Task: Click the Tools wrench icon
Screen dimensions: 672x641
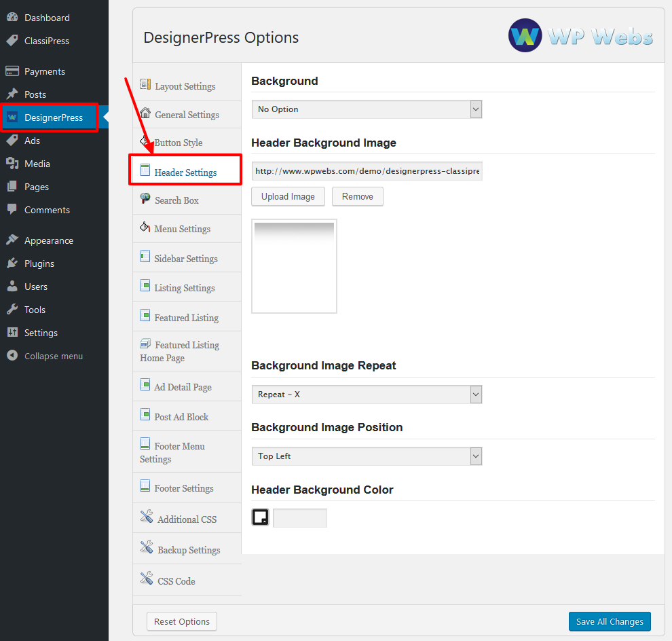Action: [12, 310]
